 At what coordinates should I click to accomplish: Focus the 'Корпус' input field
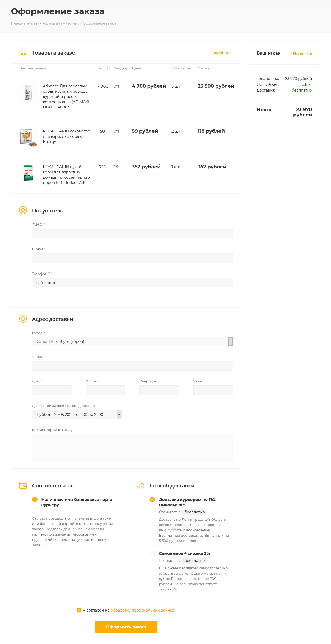[x=106, y=390]
